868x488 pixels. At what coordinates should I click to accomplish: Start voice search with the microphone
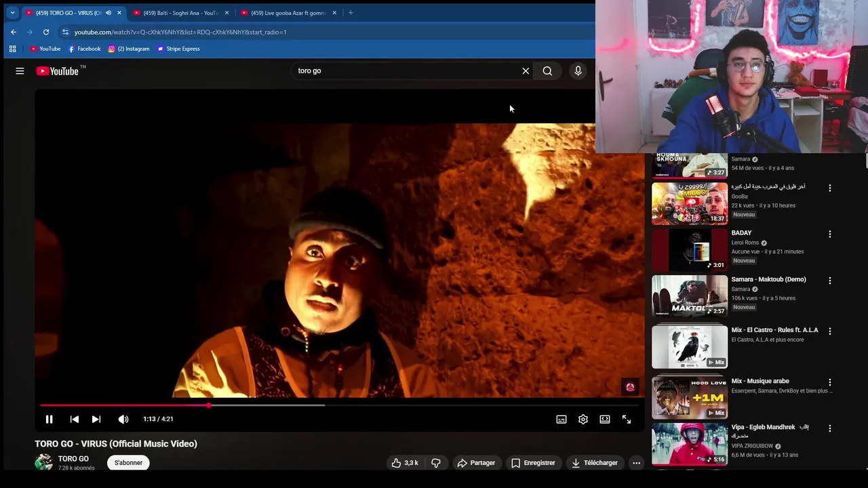(578, 70)
